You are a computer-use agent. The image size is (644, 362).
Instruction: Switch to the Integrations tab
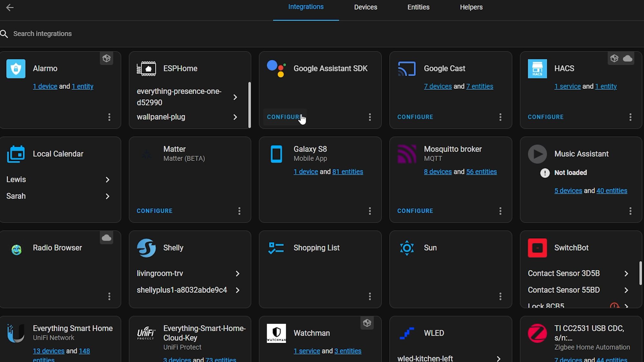pos(306,7)
